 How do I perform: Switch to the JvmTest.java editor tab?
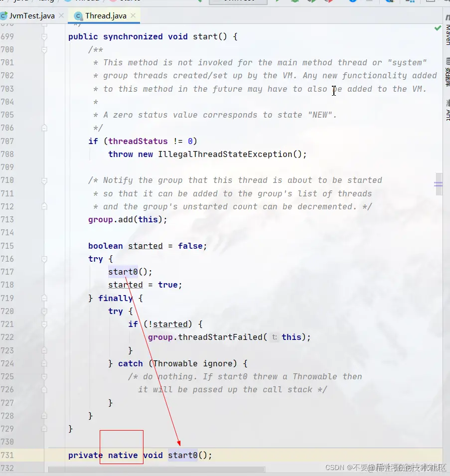pyautogui.click(x=32, y=16)
